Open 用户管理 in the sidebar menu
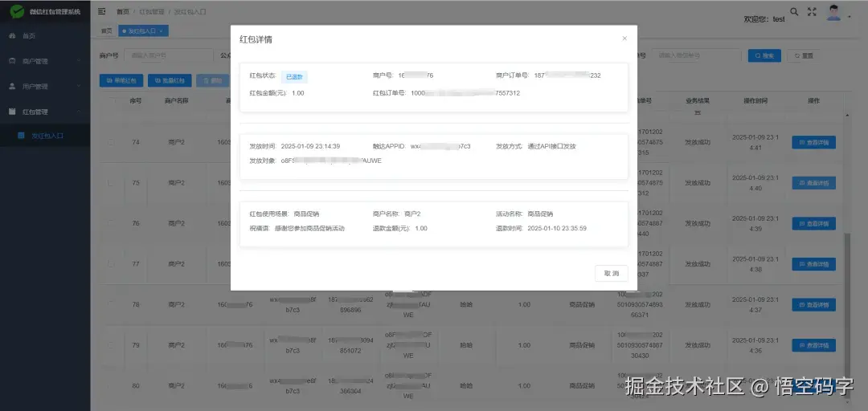 point(45,86)
